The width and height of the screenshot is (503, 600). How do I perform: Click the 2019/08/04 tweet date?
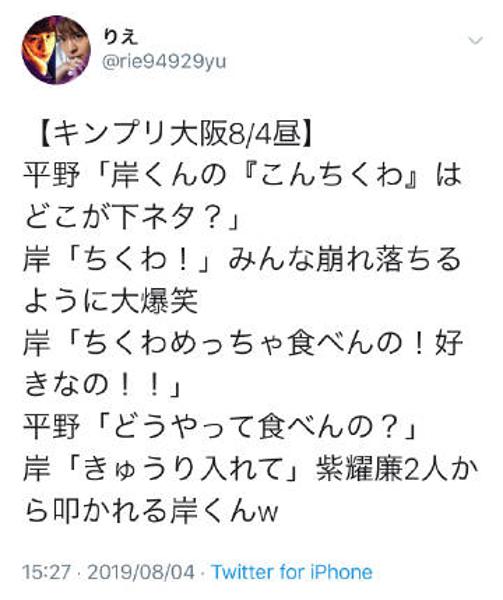(x=141, y=572)
